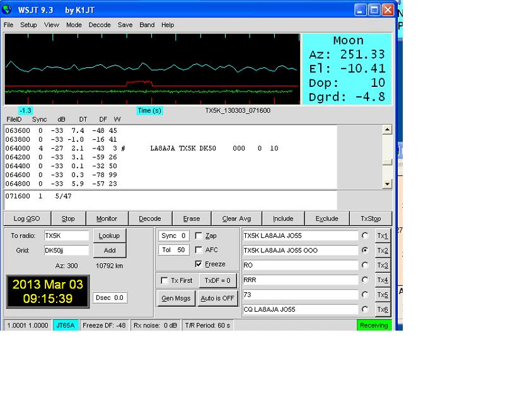This screenshot has width=532, height=398.
Task: Click the Tx1 button
Action: [x=383, y=236]
